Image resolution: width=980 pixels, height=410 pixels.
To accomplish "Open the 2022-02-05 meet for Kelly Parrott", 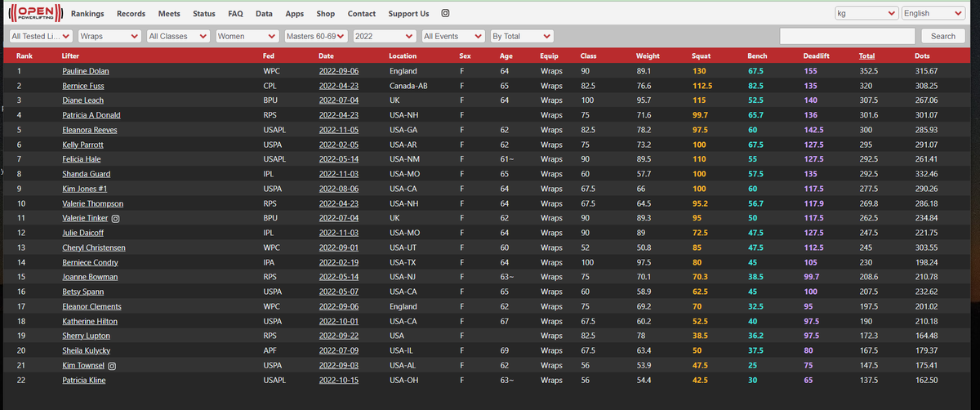I will coord(338,145).
